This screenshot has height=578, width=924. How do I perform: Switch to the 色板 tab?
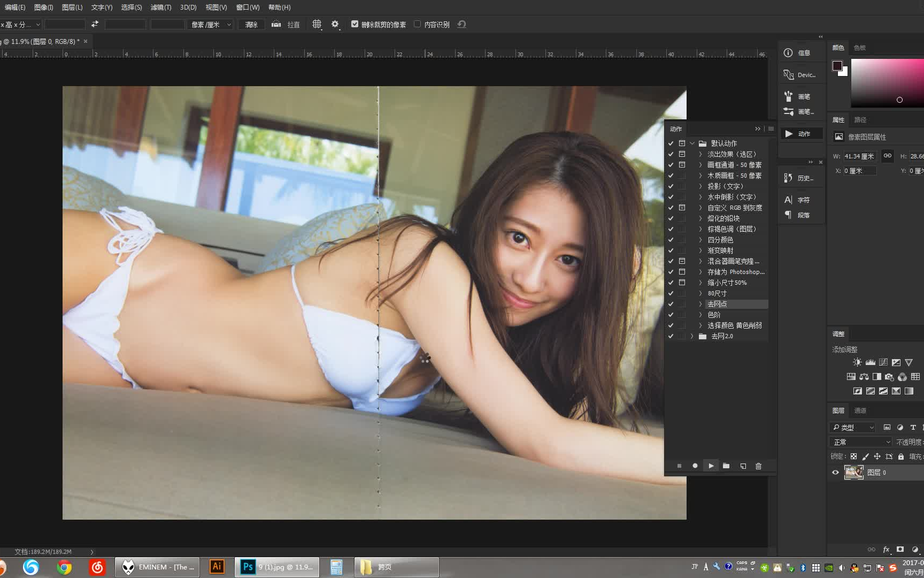pyautogui.click(x=860, y=48)
